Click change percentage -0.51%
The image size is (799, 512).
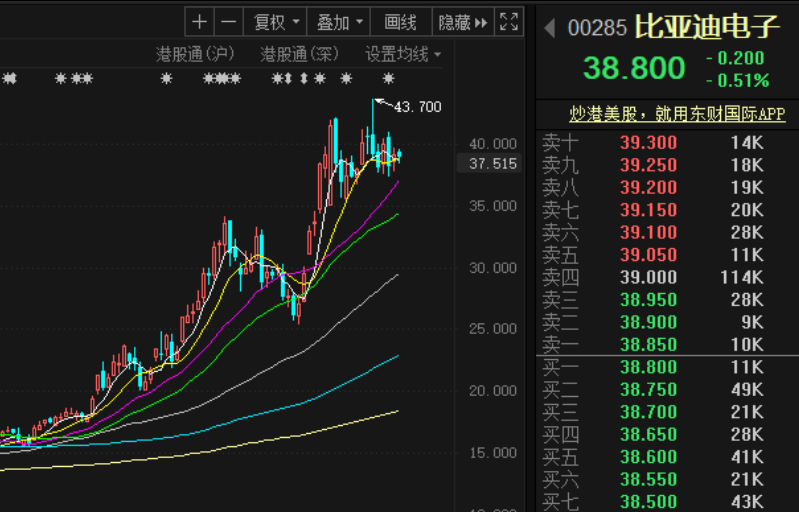(737, 80)
